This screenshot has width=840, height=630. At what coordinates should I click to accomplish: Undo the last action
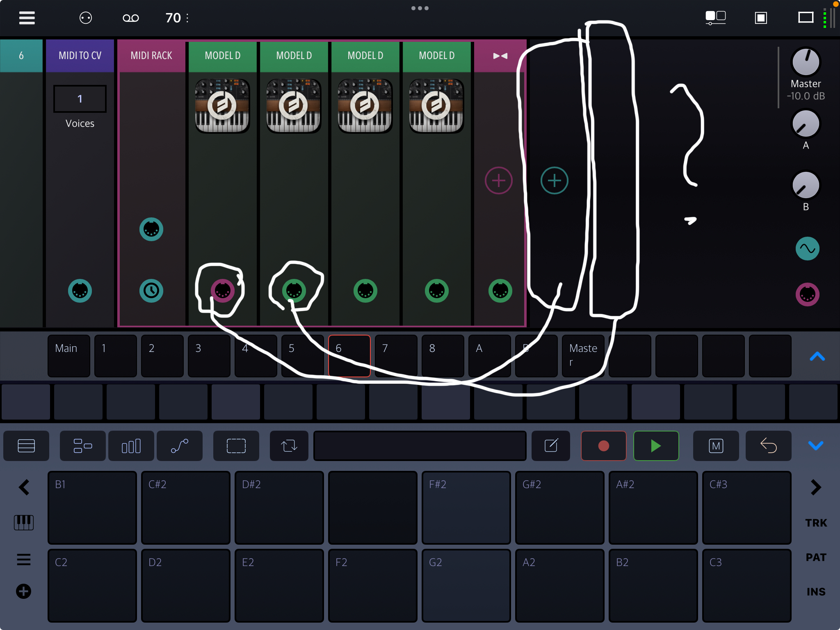(769, 446)
